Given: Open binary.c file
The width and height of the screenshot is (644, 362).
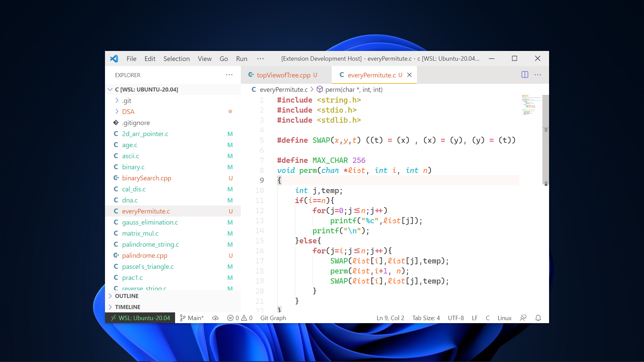Looking at the screenshot, I should point(173,167).
